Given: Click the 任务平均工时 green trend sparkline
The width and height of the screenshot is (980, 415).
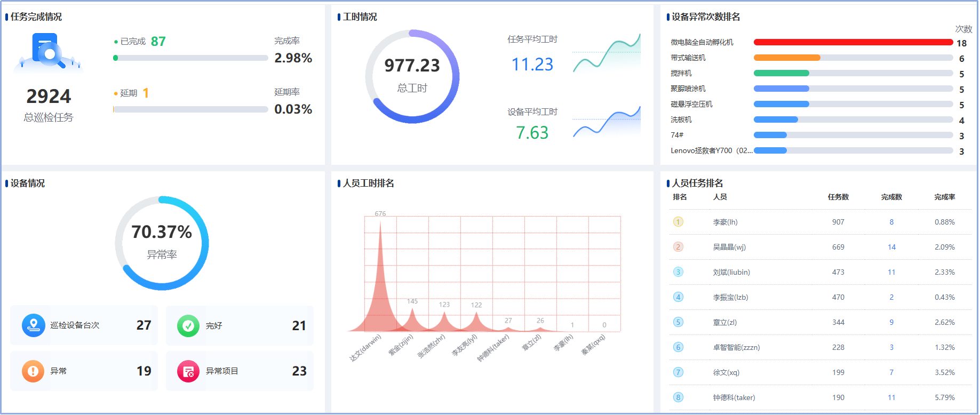Looking at the screenshot, I should pyautogui.click(x=607, y=54).
